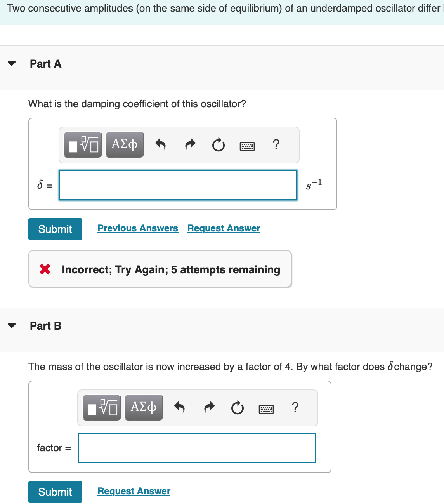This screenshot has height=504, width=444.
Task: Select the ΑΣφ Greek symbols icon in Part A
Action: click(124, 144)
